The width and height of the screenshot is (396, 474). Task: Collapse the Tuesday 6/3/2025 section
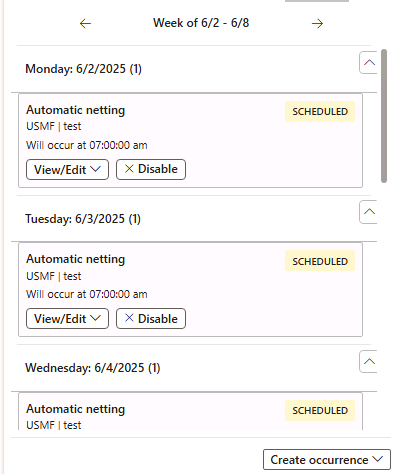click(x=368, y=212)
